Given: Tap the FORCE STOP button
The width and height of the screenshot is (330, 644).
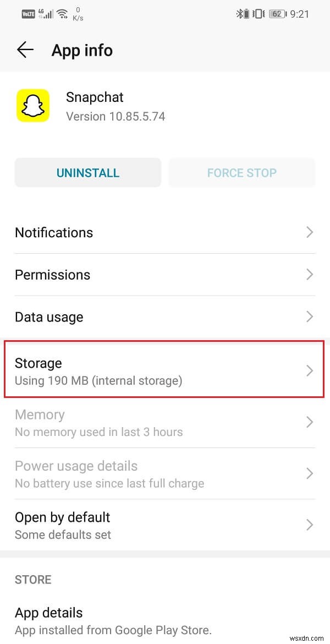Looking at the screenshot, I should [x=242, y=173].
